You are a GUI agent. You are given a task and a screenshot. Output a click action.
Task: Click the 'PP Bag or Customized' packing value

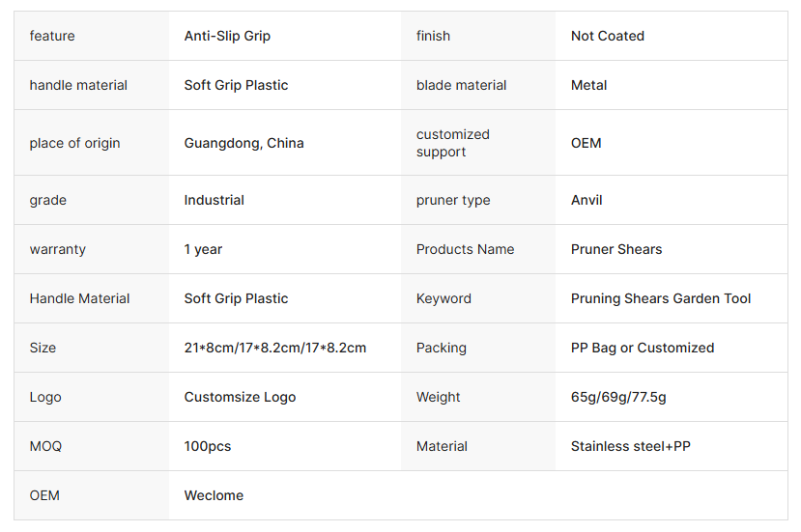click(x=643, y=348)
